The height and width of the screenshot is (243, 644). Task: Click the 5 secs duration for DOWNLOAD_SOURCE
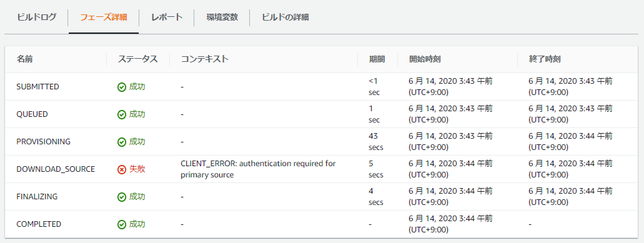pyautogui.click(x=376, y=169)
